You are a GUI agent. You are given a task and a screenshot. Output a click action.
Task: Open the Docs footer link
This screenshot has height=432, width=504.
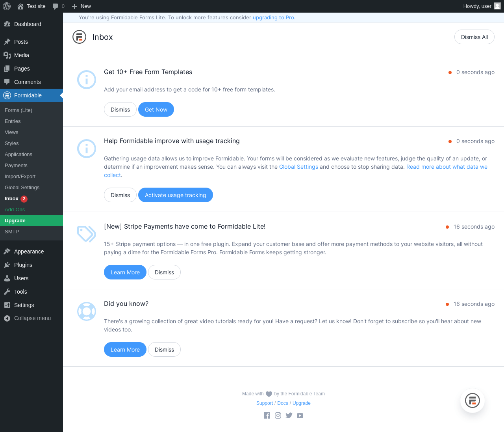click(x=283, y=403)
